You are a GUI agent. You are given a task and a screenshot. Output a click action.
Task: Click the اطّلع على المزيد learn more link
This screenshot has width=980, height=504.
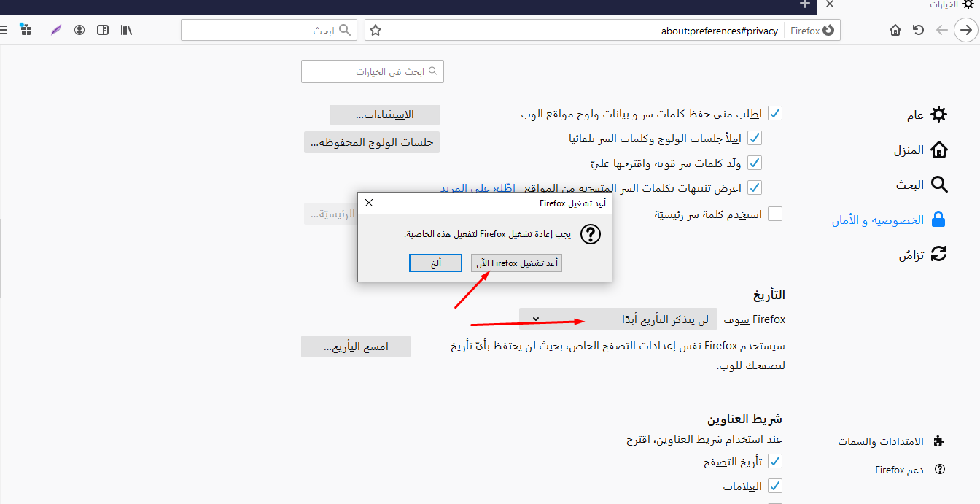click(x=477, y=187)
